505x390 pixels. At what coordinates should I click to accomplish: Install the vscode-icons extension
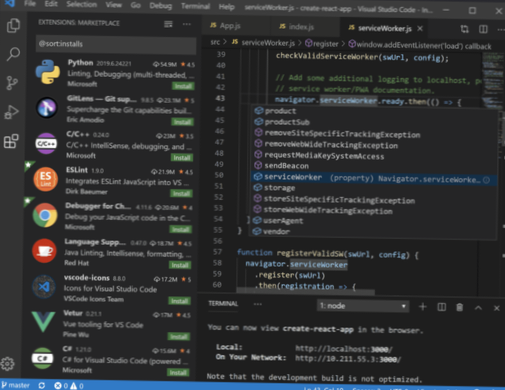coord(179,301)
